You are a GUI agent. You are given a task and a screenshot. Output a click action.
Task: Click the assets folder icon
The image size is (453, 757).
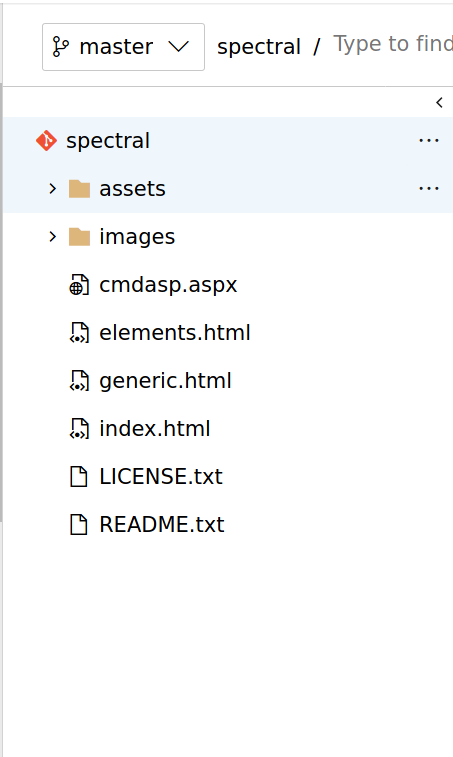[79, 189]
